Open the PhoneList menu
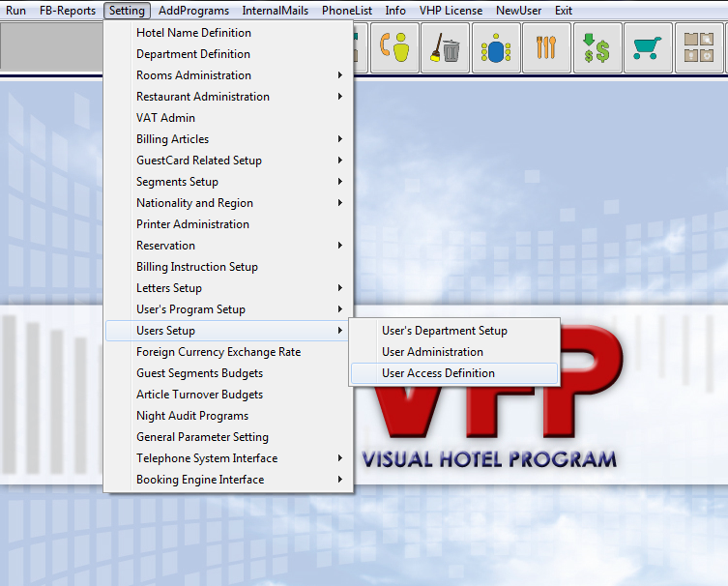The image size is (728, 586). pyautogui.click(x=347, y=11)
